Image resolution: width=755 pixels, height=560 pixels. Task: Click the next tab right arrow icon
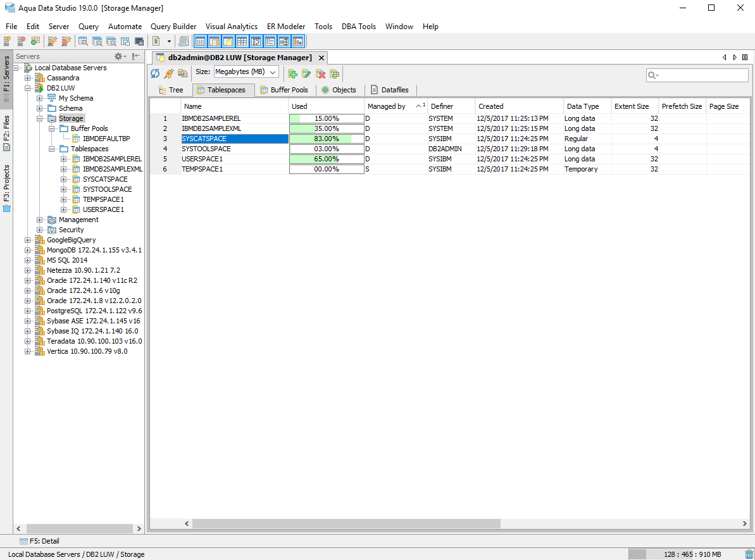(x=735, y=58)
